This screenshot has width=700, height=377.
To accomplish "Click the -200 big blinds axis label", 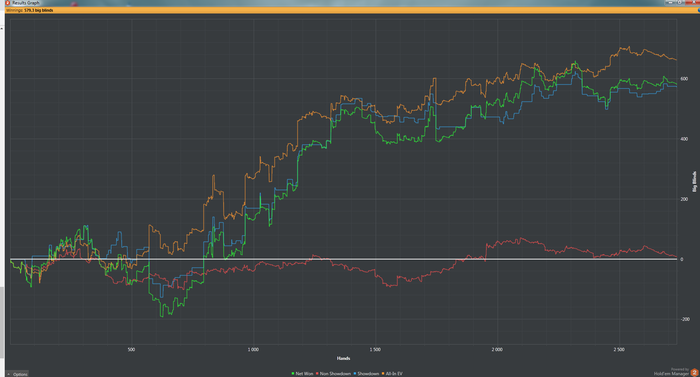I will pos(684,319).
